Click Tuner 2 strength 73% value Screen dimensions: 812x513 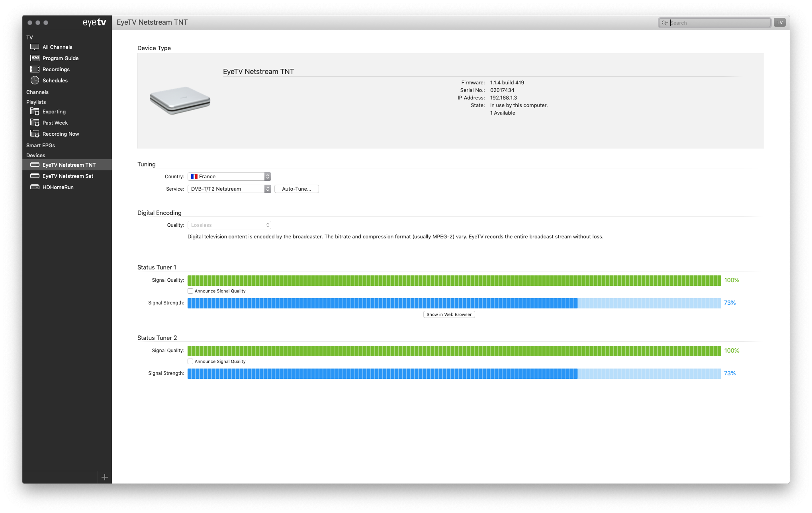[730, 373]
